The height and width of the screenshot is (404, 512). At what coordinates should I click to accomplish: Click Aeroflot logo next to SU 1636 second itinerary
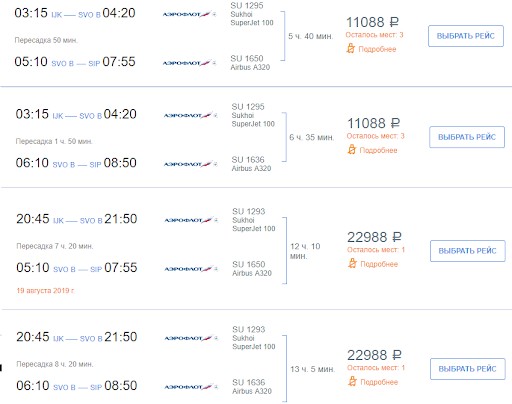[190, 164]
